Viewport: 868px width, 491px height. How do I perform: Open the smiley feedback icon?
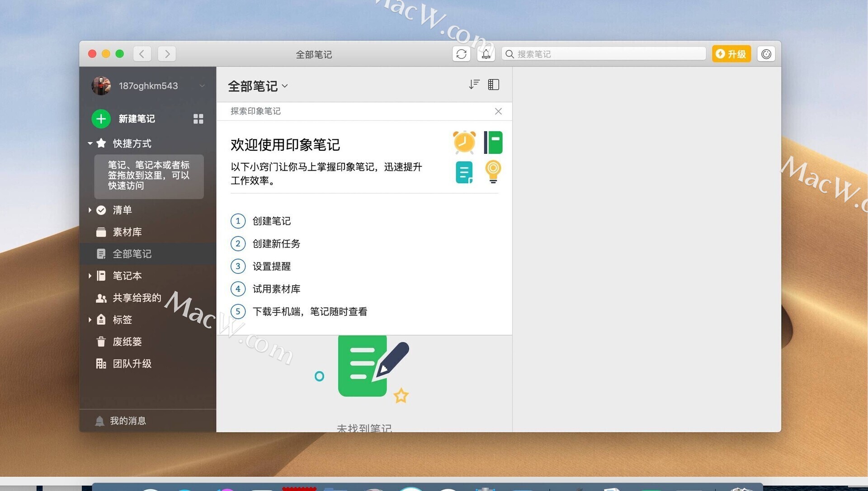click(x=766, y=54)
